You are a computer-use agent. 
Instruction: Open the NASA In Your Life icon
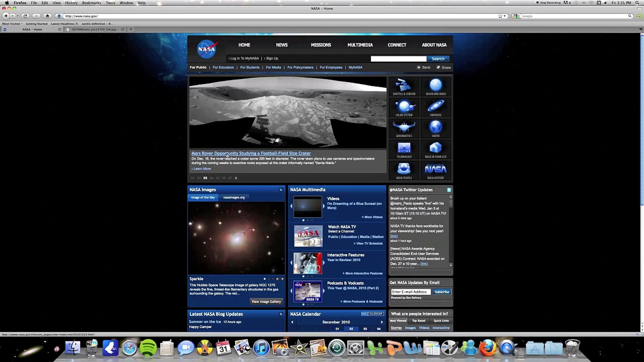pos(436,149)
